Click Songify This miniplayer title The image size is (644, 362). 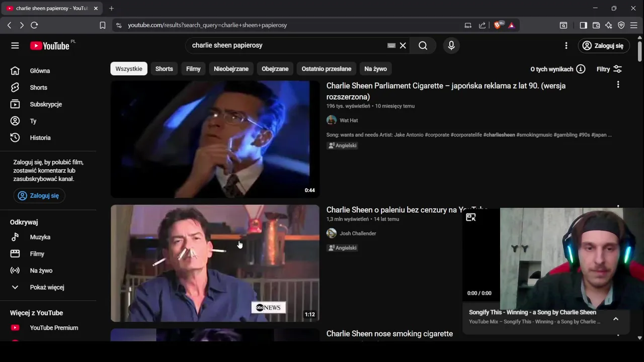click(x=532, y=312)
